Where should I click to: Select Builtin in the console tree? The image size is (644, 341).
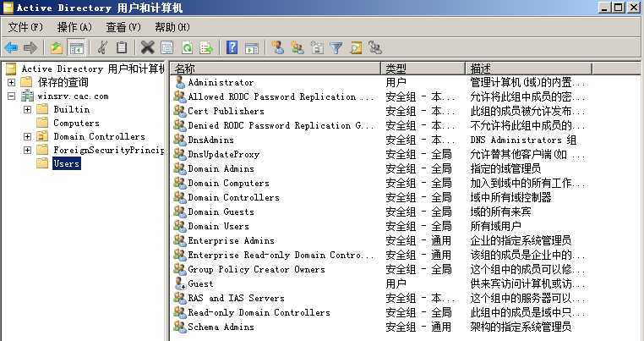coord(72,109)
